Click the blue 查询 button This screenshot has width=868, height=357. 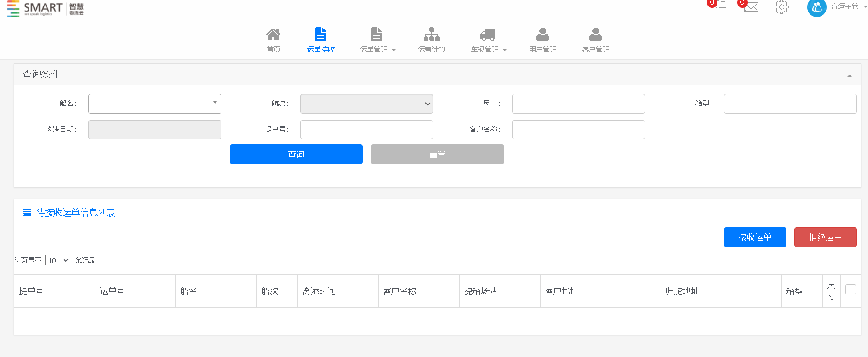pos(296,155)
